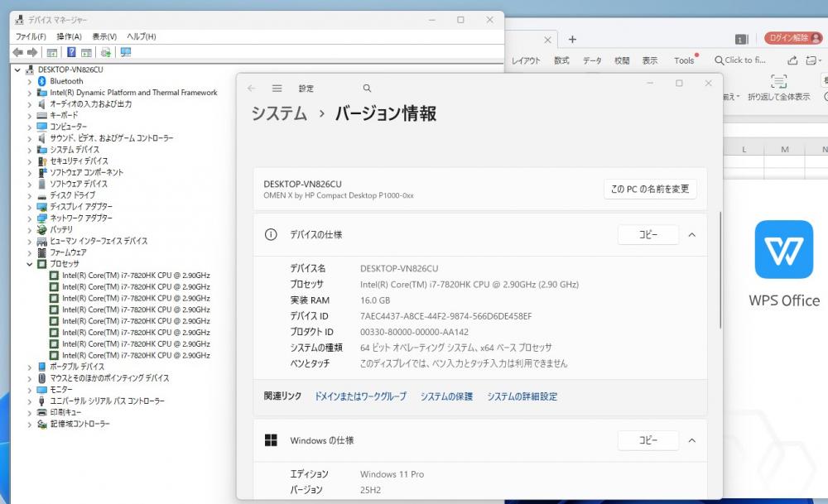Image resolution: width=828 pixels, height=504 pixels.
Task: Click the WPS Click to find search box
Action: (x=739, y=60)
